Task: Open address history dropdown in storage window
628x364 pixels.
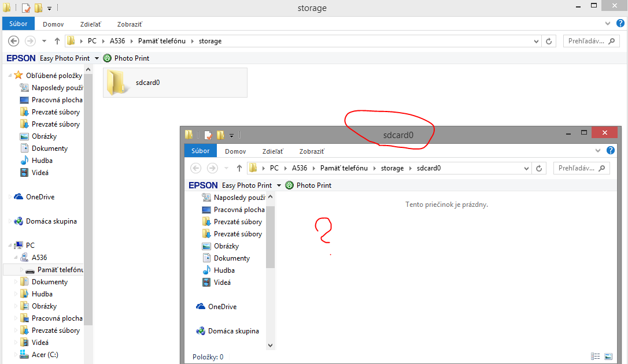Action: pos(536,41)
